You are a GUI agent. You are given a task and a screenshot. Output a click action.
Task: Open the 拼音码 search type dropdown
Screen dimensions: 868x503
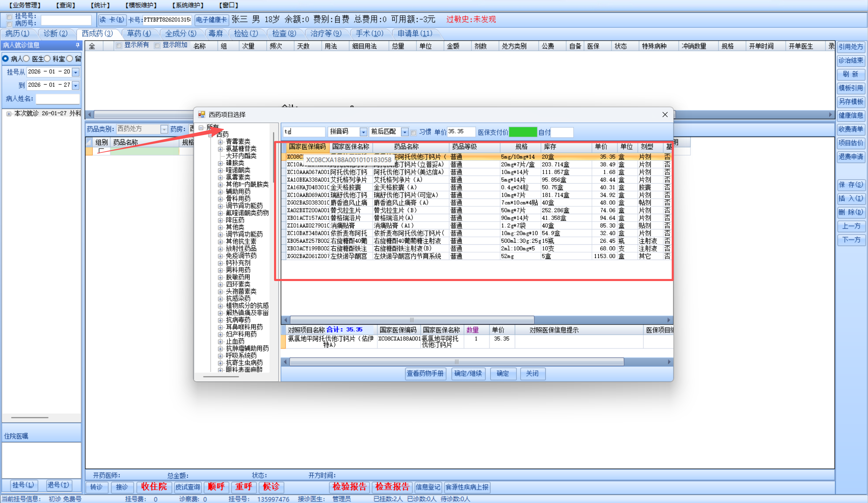pyautogui.click(x=363, y=132)
